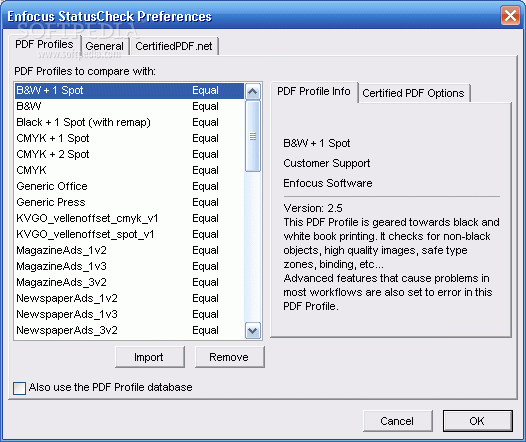526x442 pixels.
Task: Switch to Certified PDF Options tab
Action: point(413,93)
